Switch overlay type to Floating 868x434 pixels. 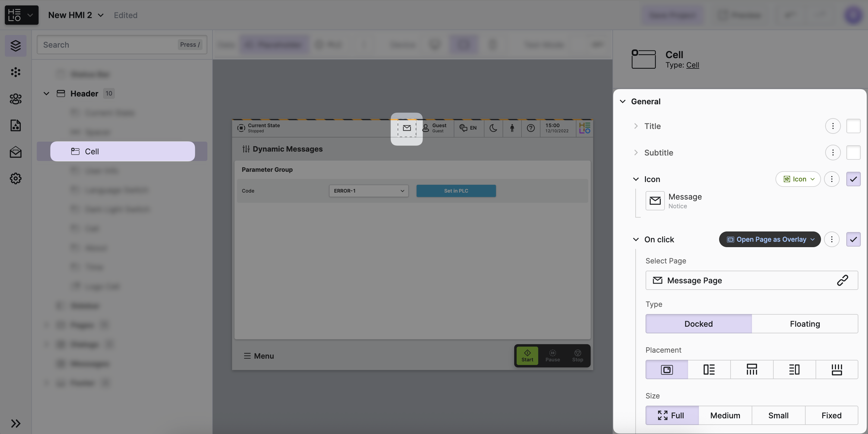pos(805,324)
